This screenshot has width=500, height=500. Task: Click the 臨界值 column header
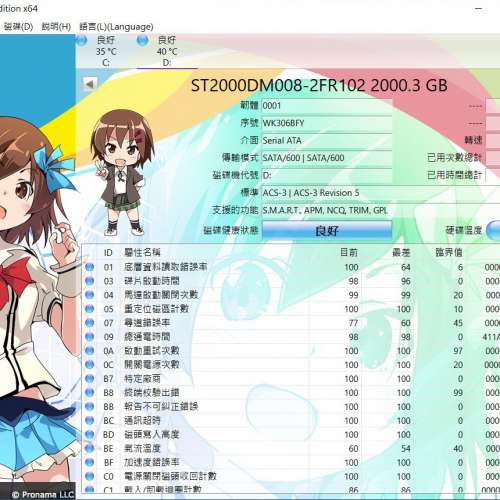click(x=449, y=252)
